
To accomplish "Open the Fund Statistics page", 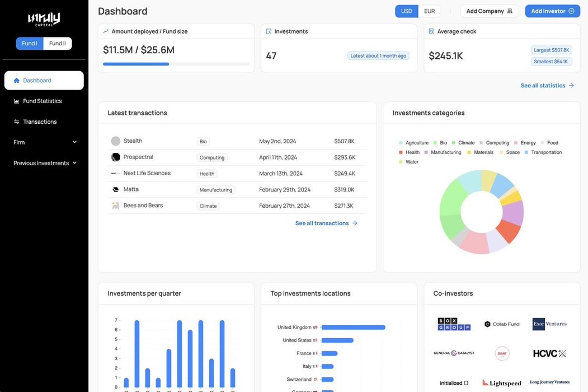I will [x=44, y=101].
